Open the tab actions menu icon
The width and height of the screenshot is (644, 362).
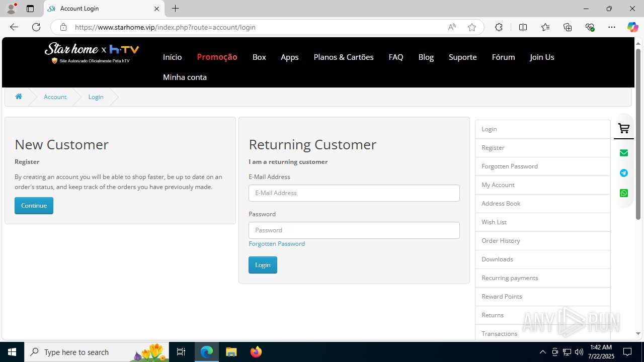(x=30, y=9)
